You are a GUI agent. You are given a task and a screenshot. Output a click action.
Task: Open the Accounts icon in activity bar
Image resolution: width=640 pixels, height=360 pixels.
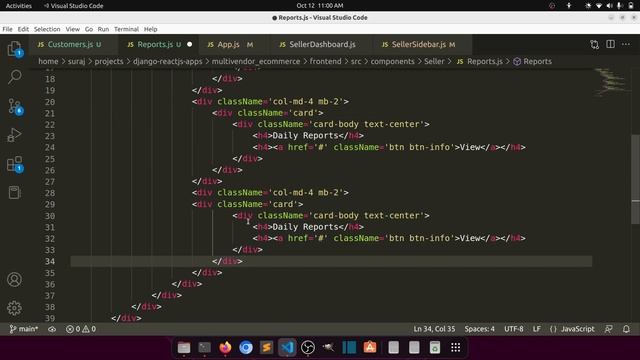[x=15, y=279]
